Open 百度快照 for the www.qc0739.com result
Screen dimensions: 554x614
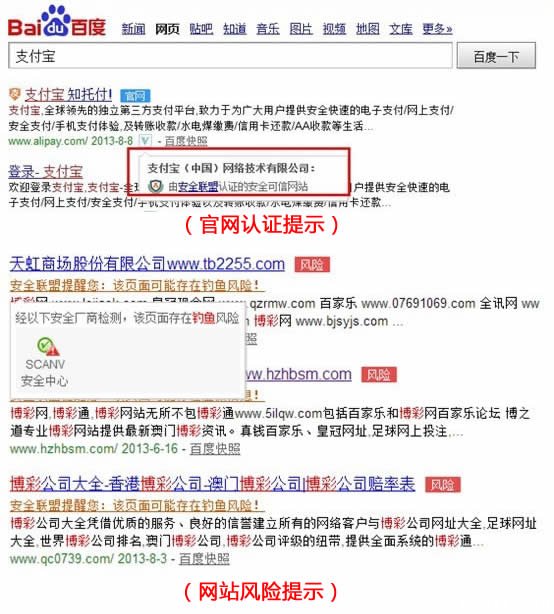coord(204,558)
